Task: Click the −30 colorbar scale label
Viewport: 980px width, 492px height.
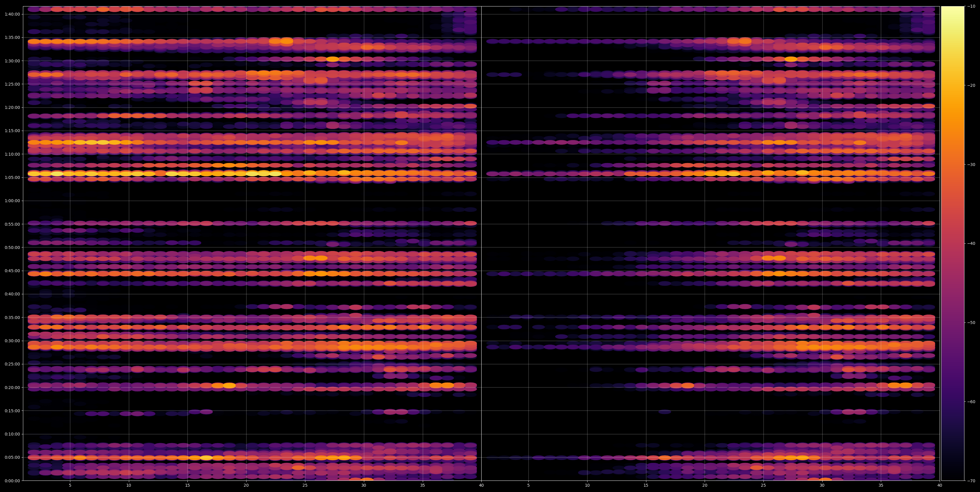Action: coord(971,165)
